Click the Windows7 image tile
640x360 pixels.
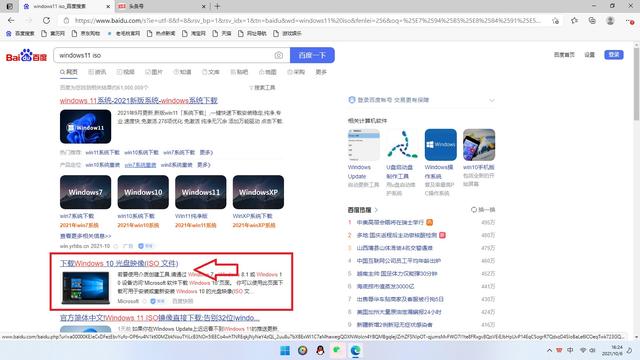pyautogui.click(x=85, y=192)
